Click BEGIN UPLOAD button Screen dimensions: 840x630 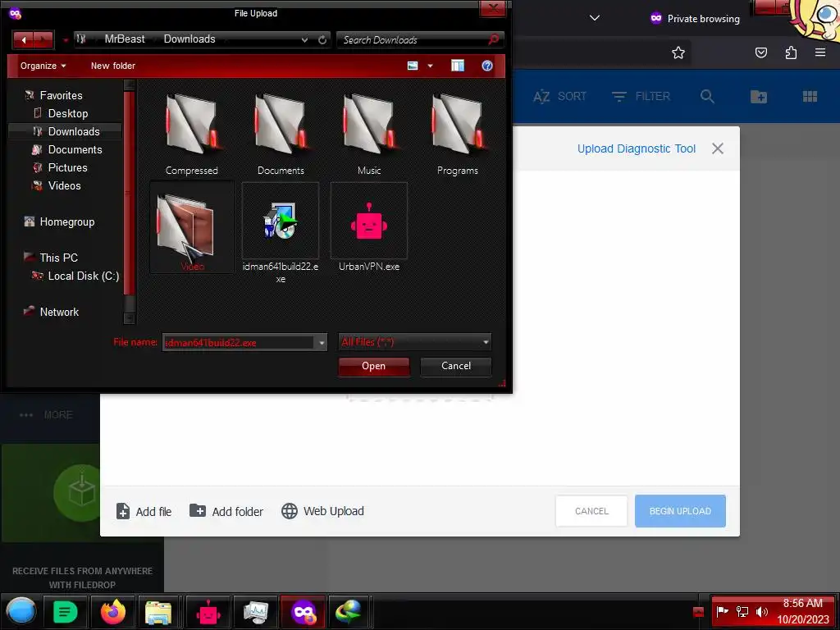coord(680,511)
